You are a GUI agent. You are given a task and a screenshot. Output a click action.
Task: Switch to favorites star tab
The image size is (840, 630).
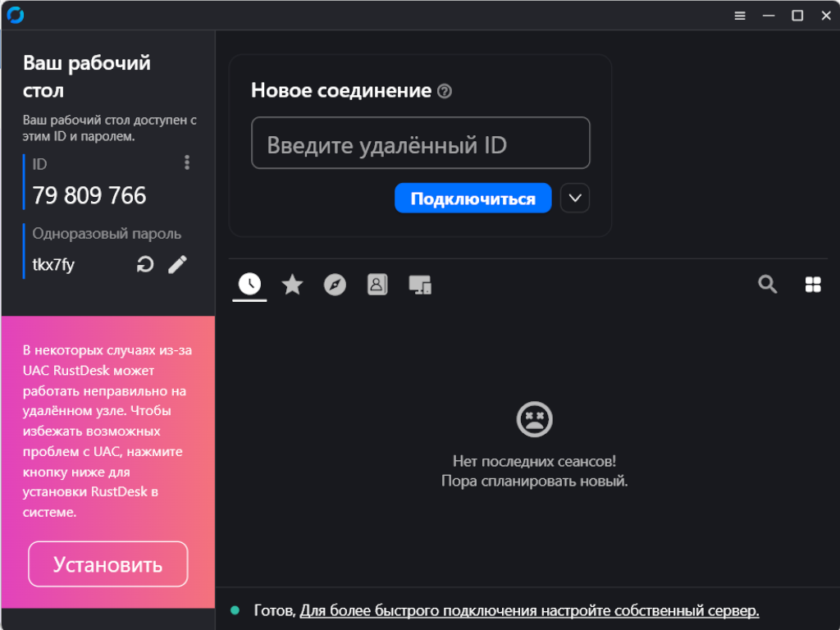click(293, 285)
